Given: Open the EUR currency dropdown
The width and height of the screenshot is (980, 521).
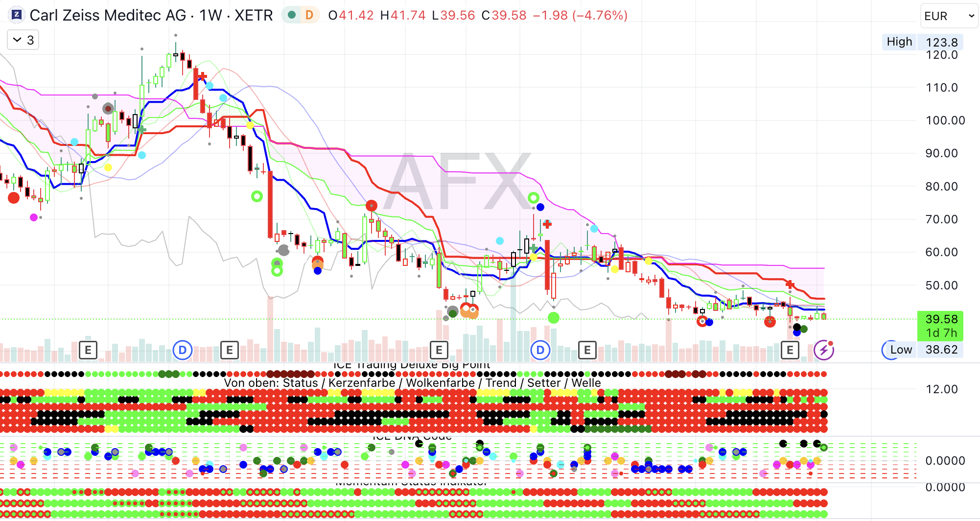Looking at the screenshot, I should click(948, 16).
